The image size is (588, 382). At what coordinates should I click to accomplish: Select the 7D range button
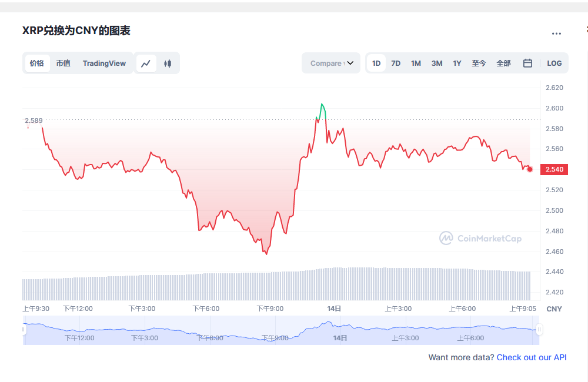[x=396, y=63]
